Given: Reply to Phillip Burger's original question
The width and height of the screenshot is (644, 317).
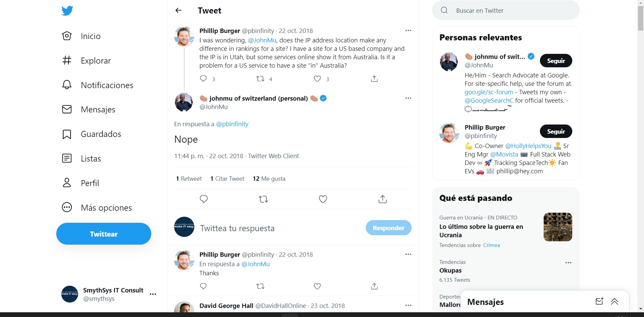Looking at the screenshot, I should 203,79.
